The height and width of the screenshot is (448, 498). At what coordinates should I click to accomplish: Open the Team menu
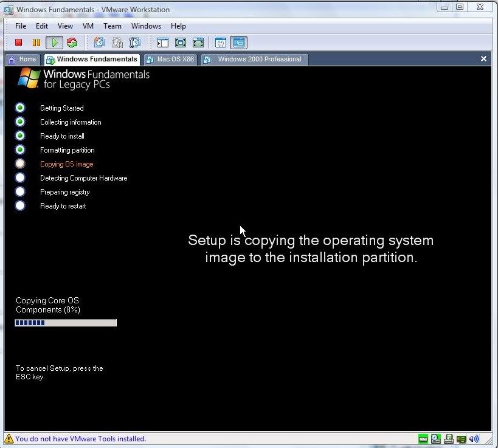point(112,26)
